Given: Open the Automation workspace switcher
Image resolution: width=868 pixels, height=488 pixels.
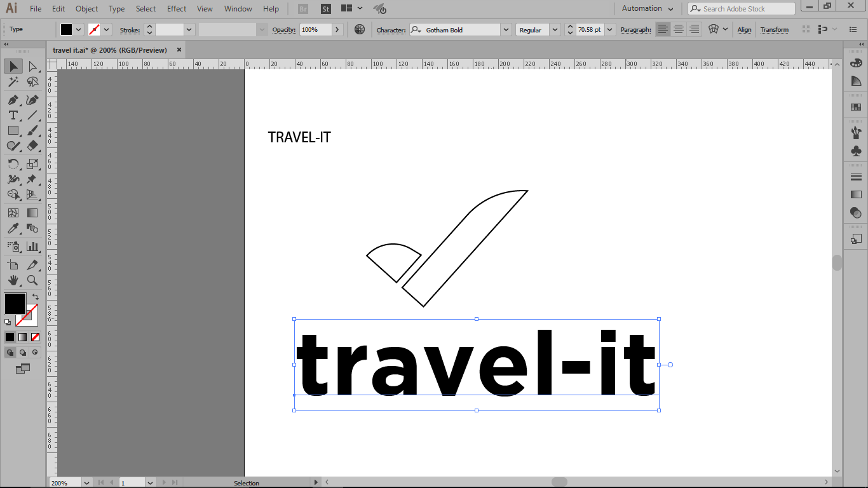Looking at the screenshot, I should pyautogui.click(x=648, y=8).
